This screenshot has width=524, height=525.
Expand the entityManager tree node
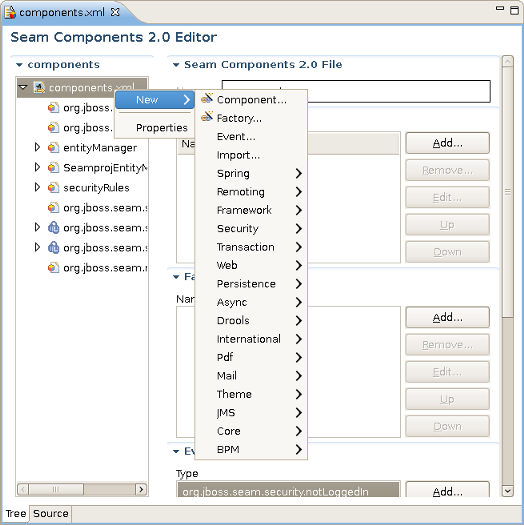tap(37, 147)
